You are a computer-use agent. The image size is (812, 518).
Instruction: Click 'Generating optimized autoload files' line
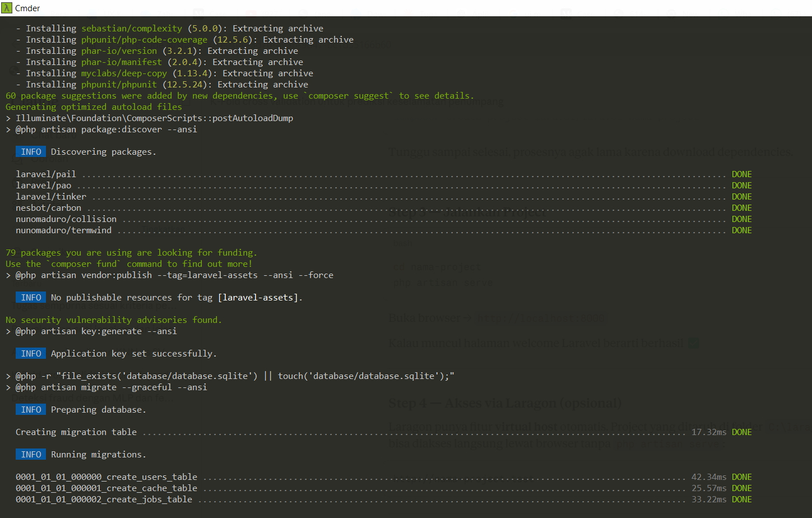click(x=94, y=107)
